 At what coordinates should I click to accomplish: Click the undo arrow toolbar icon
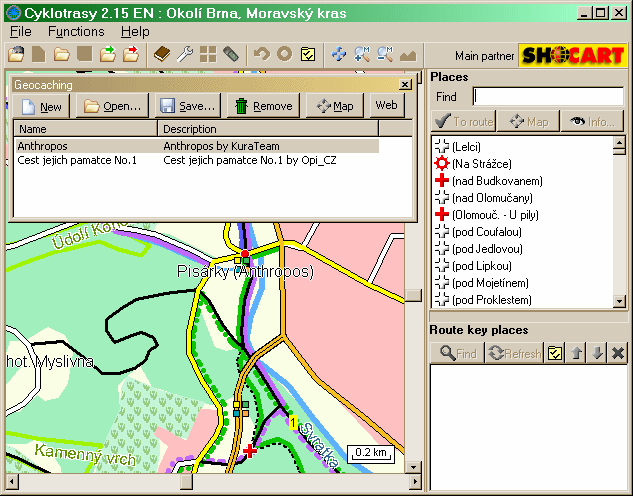click(x=261, y=54)
